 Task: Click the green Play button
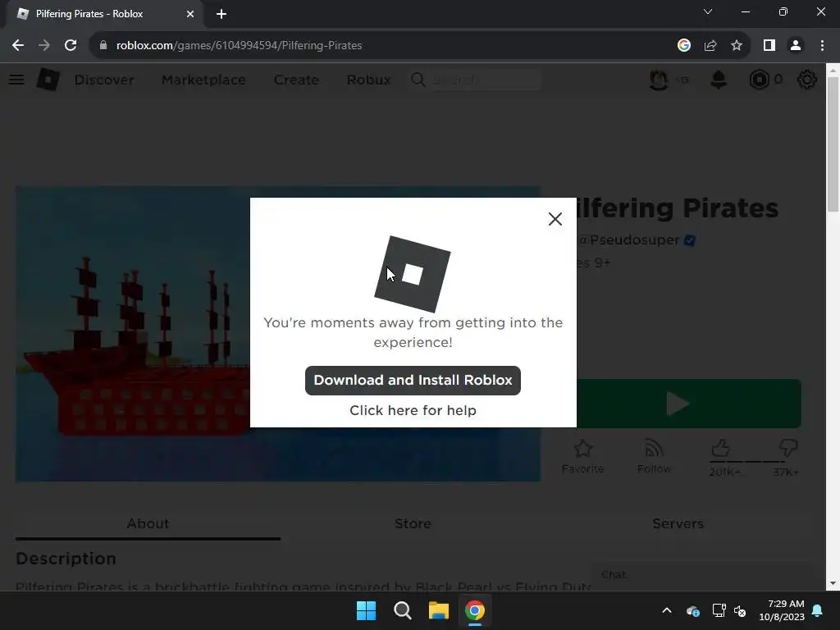pos(689,404)
